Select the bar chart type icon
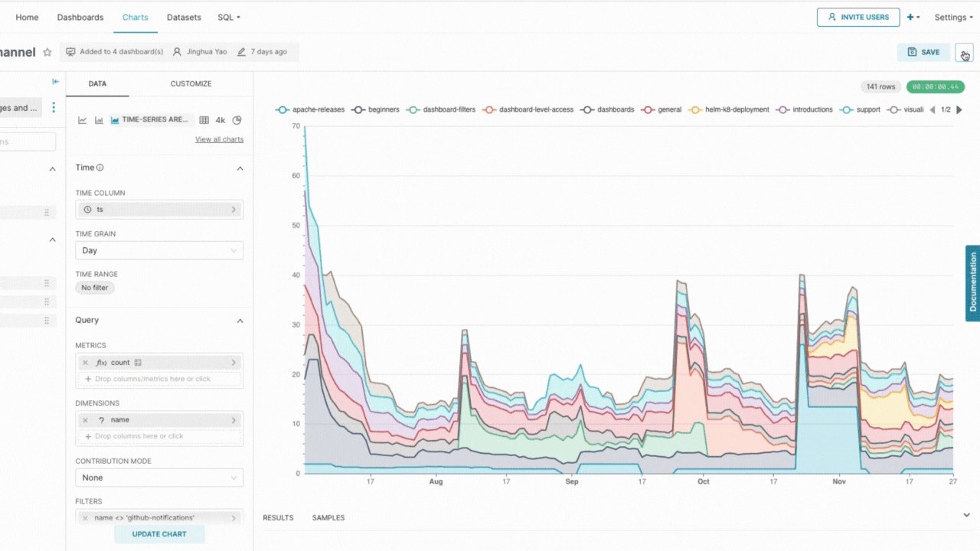Screen dimensions: 980x551 (99, 120)
